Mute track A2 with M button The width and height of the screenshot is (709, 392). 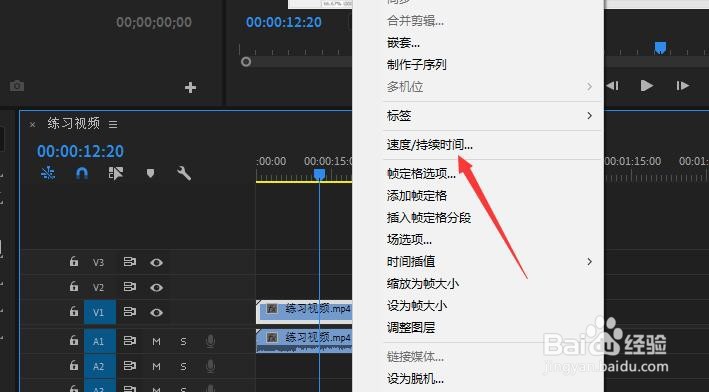(156, 367)
